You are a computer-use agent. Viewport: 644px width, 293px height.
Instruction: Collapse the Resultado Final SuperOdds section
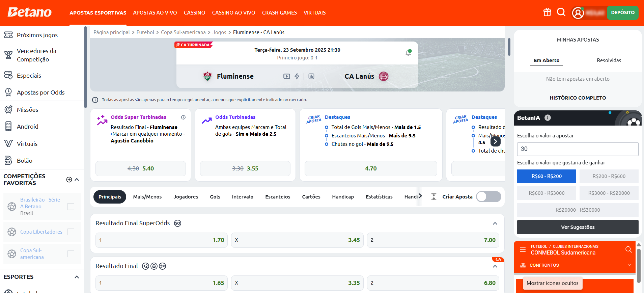(x=495, y=223)
